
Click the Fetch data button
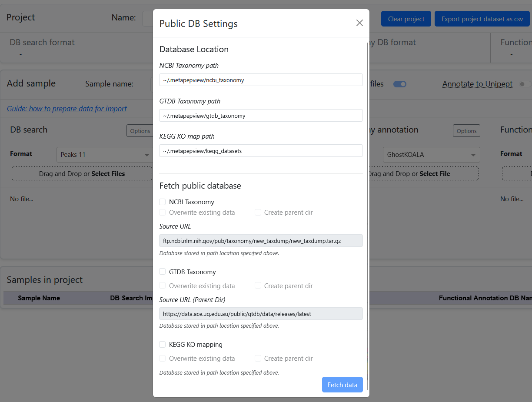pyautogui.click(x=342, y=385)
